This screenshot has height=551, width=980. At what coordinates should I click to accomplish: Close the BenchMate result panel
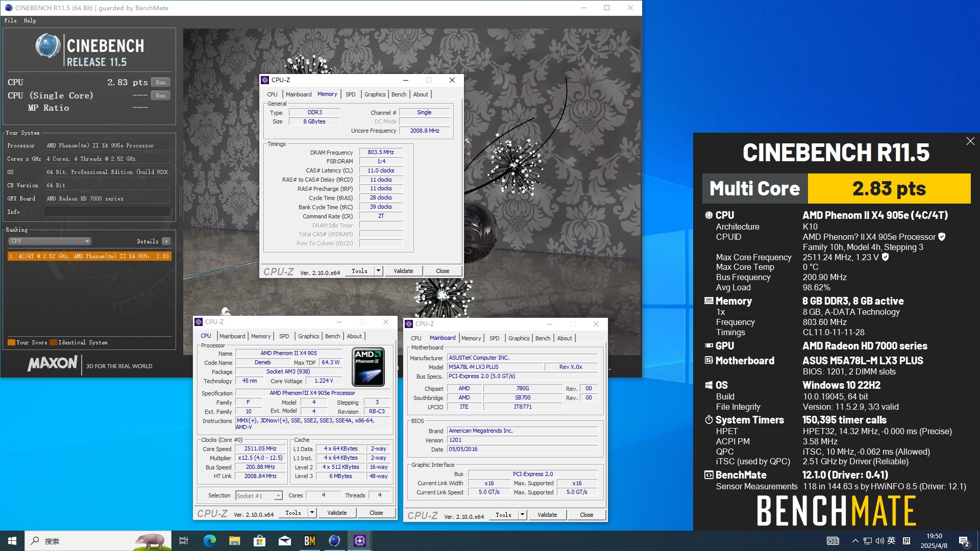970,141
